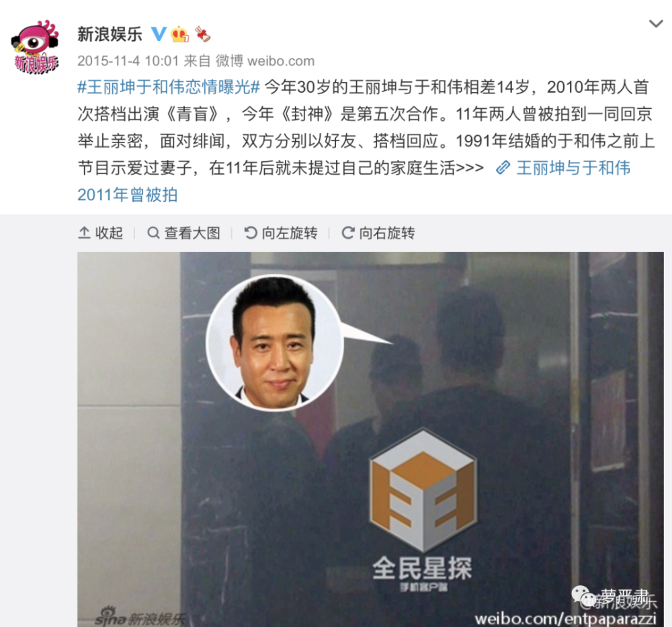Viewport: 672px width, 627px height.
Task: Click the magnifier icon beside 查看大图
Action: (x=153, y=233)
